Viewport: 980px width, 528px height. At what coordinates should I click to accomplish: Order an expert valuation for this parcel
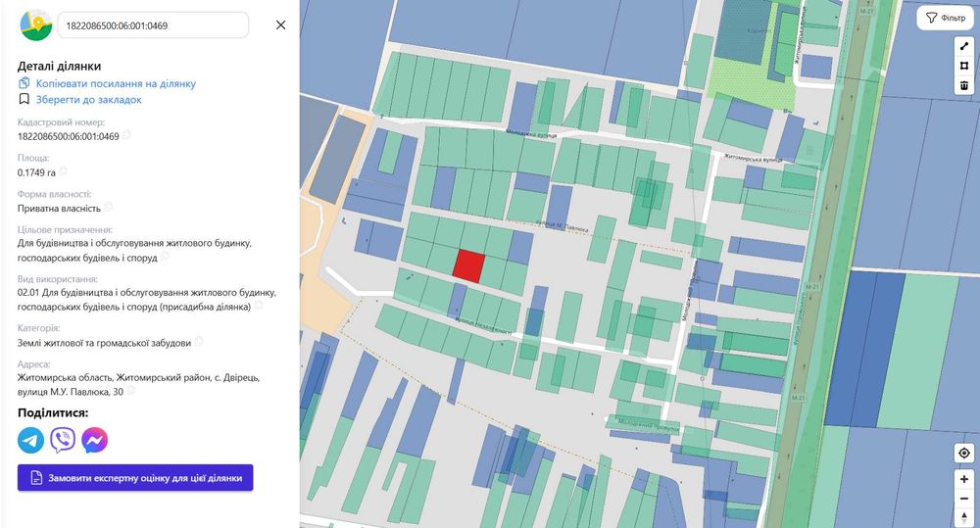135,478
